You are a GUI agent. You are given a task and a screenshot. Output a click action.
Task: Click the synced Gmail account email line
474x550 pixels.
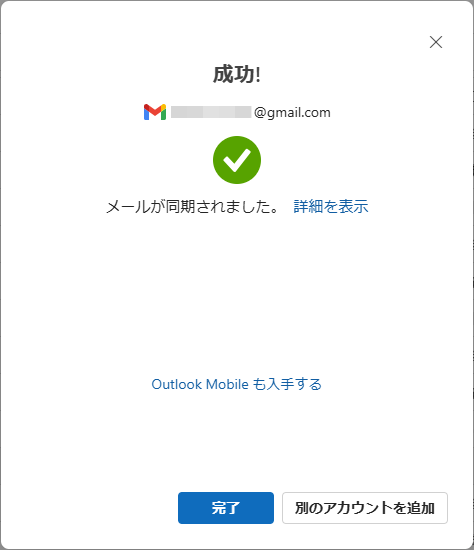tap(237, 112)
